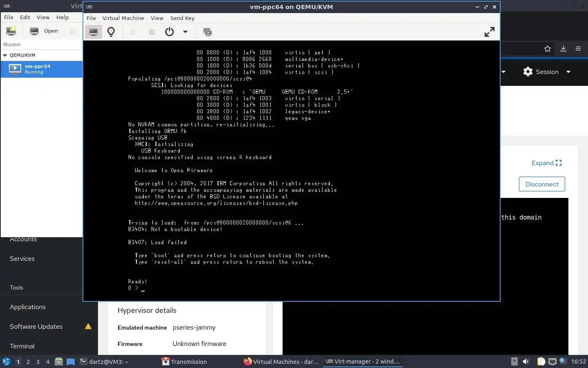The image size is (588, 368).
Task: Open Firefox hamburger menu
Action: [x=578, y=49]
